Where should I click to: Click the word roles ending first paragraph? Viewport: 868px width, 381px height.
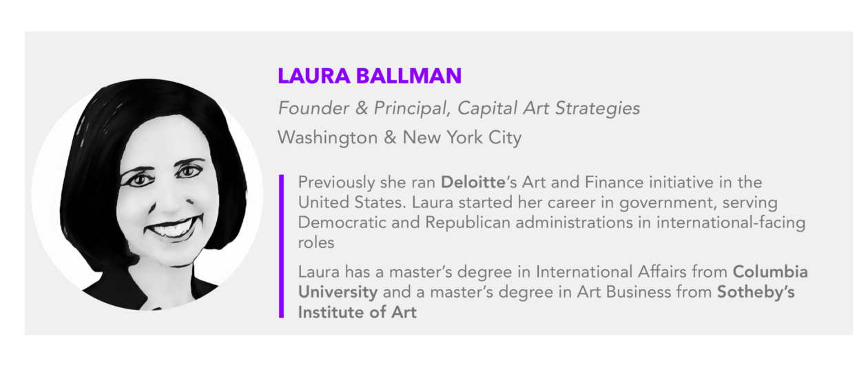[x=316, y=243]
